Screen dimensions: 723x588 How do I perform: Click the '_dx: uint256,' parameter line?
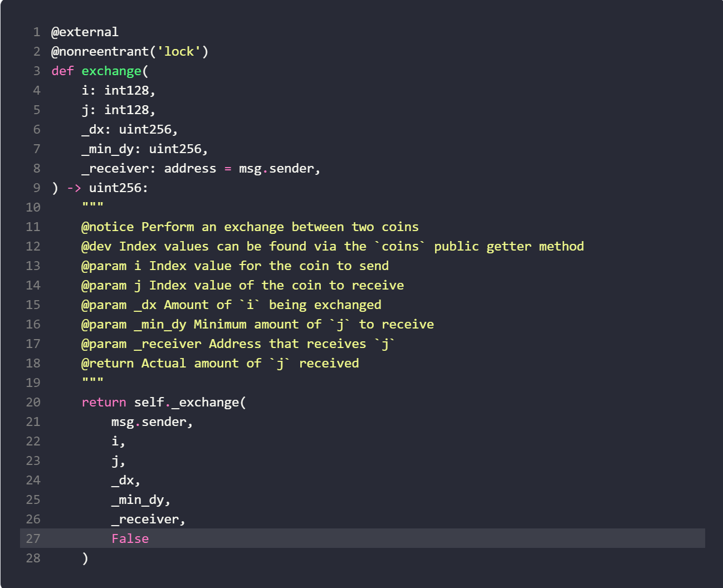click(x=130, y=129)
